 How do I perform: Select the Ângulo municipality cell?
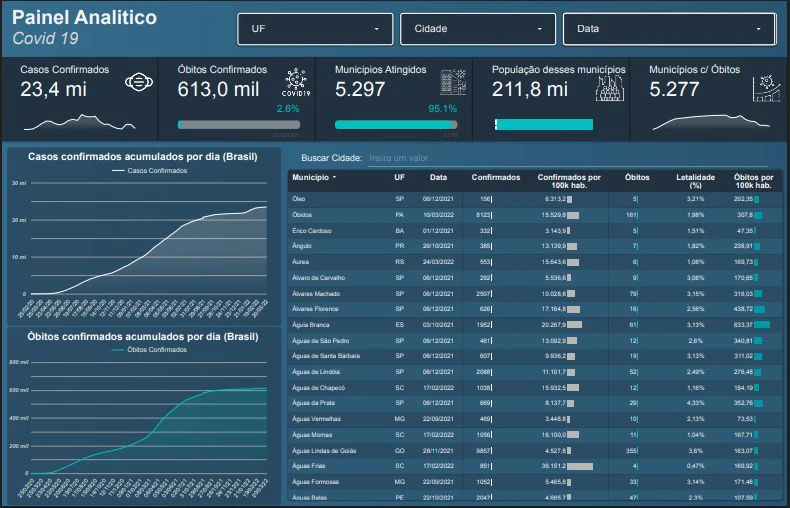(302, 246)
